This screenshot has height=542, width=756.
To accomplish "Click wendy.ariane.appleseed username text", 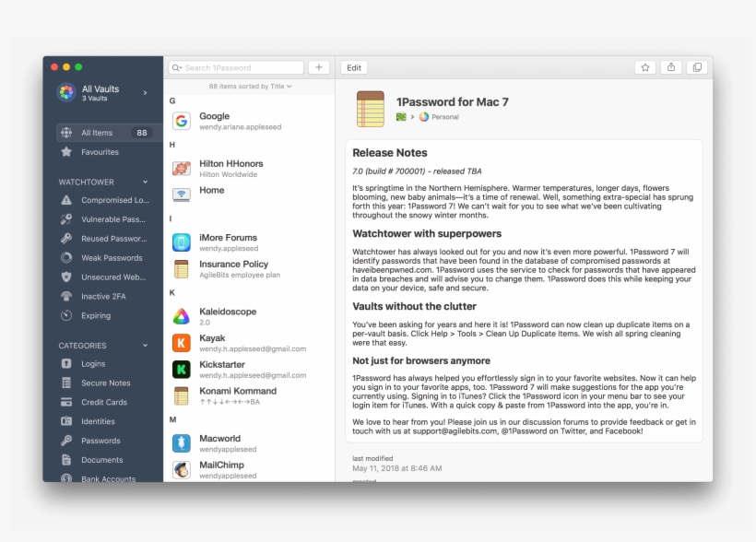I will pos(240,127).
